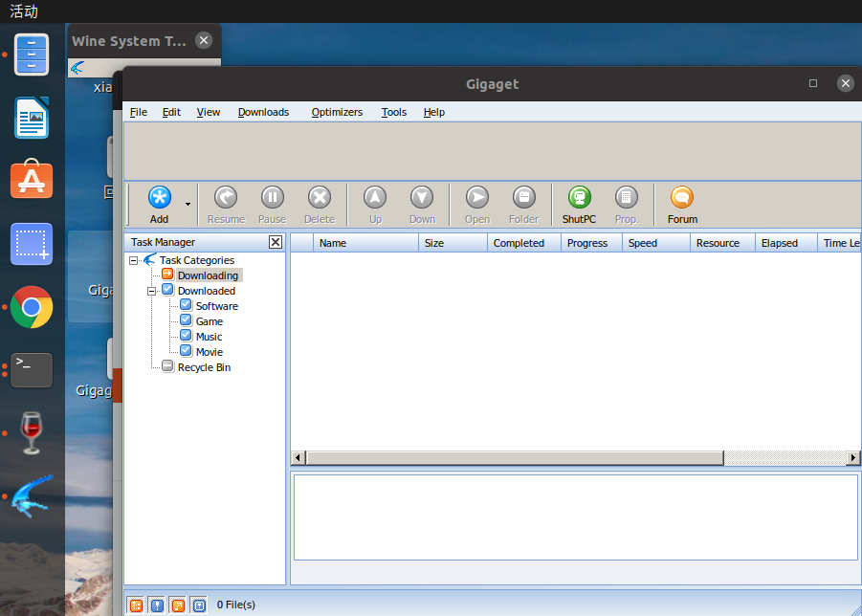
Task: Click the orange arrow status bar icon
Action: pyautogui.click(x=178, y=605)
